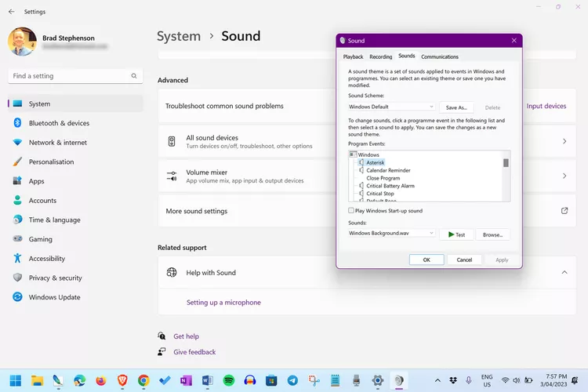Switch to the Recording tab
The height and width of the screenshot is (392, 588).
click(380, 56)
